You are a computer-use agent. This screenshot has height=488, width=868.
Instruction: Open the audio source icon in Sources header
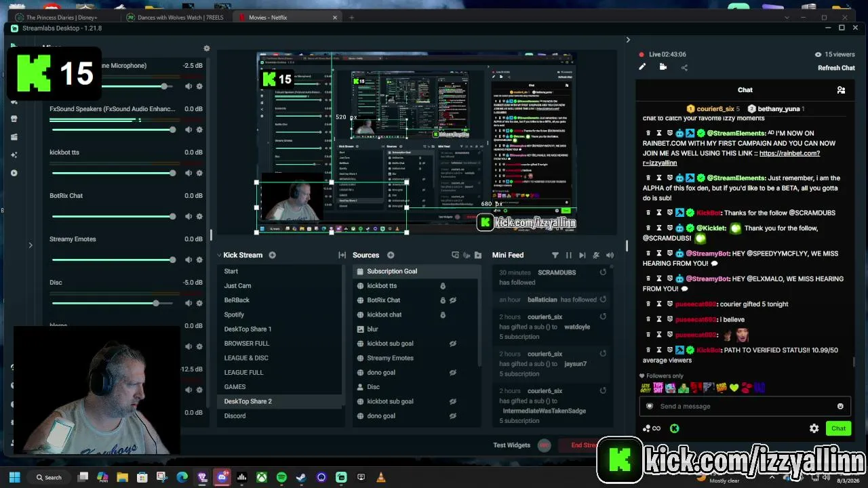[467, 255]
